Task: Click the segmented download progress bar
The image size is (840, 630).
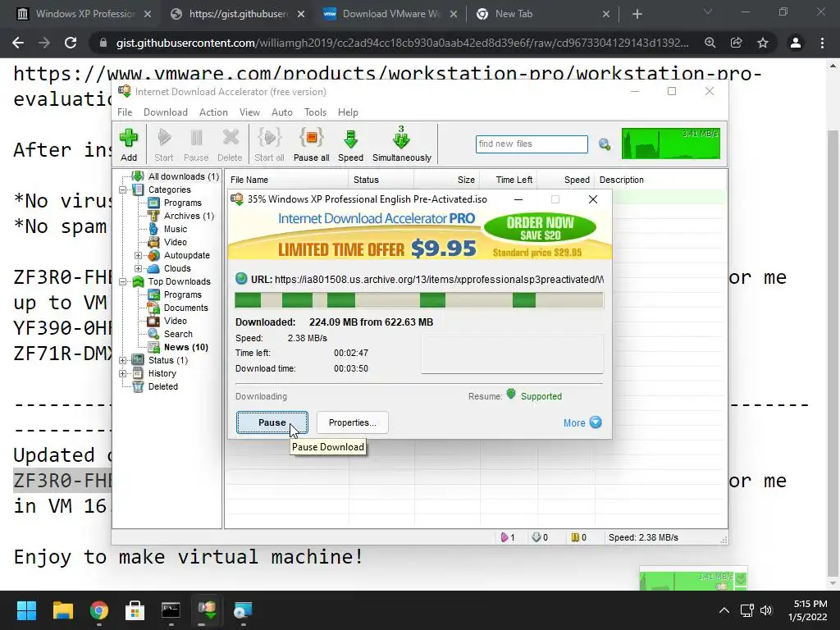Action: [x=419, y=300]
